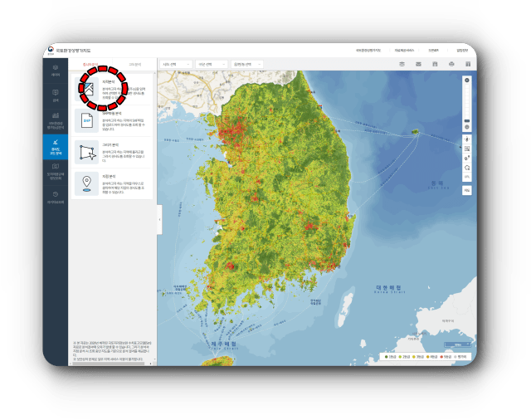Image resolution: width=531 pixels, height=420 pixels.
Task: Open the layers section in the dark sidebar
Action: point(56,71)
